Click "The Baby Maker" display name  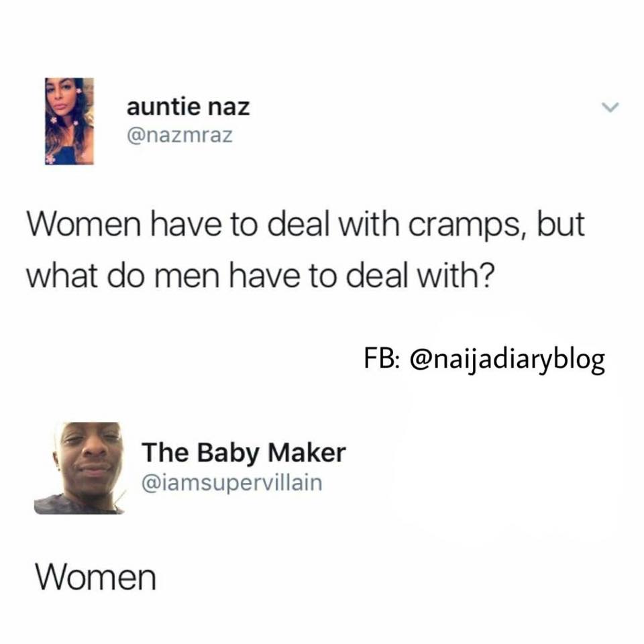click(244, 453)
